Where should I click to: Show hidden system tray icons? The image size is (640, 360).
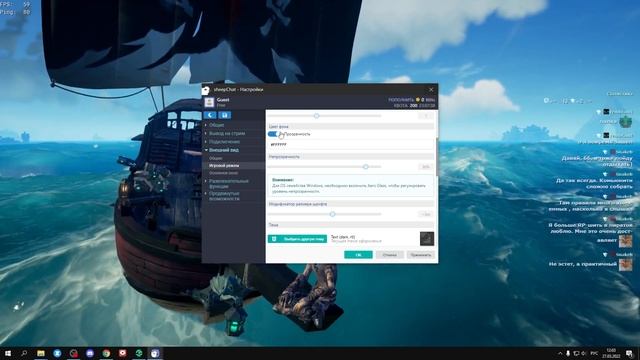560,353
